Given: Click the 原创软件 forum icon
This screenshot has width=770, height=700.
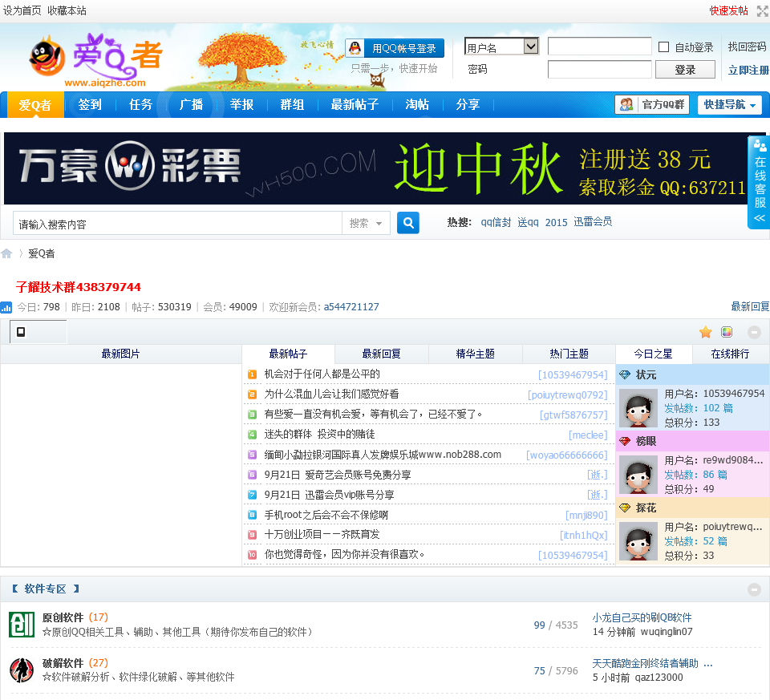Looking at the screenshot, I should [x=22, y=625].
